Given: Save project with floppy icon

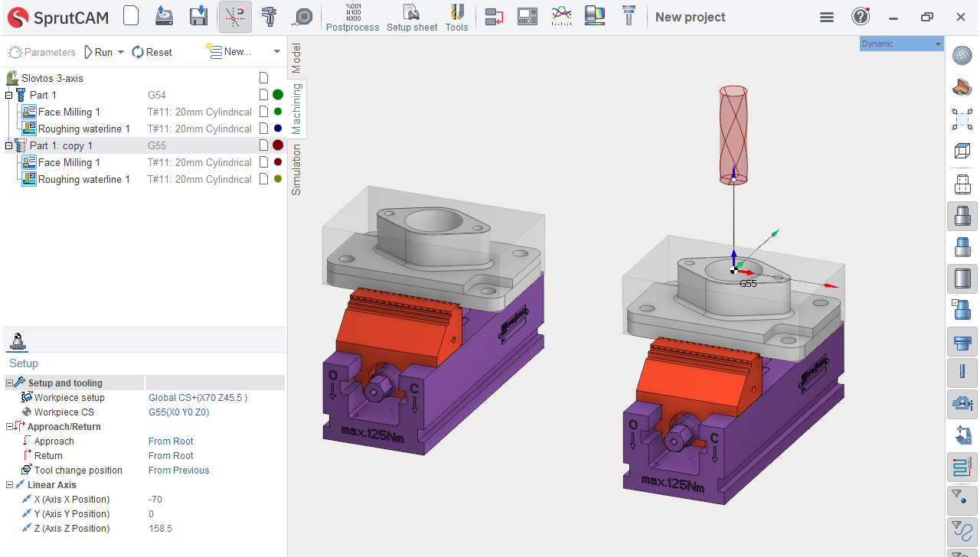Looking at the screenshot, I should 199,16.
